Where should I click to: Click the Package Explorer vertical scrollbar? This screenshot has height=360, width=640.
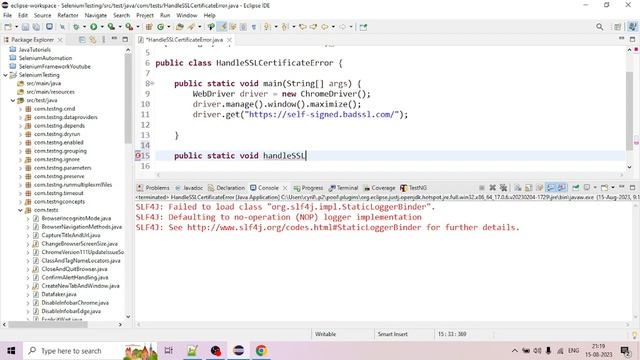click(x=128, y=98)
